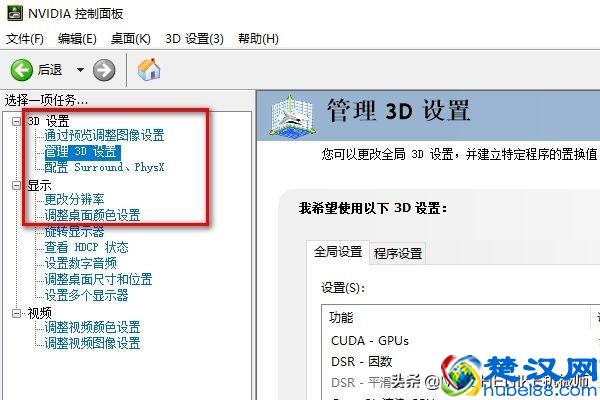Open the 文件(F) menu
Image resolution: width=600 pixels, height=400 pixels.
(x=25, y=39)
